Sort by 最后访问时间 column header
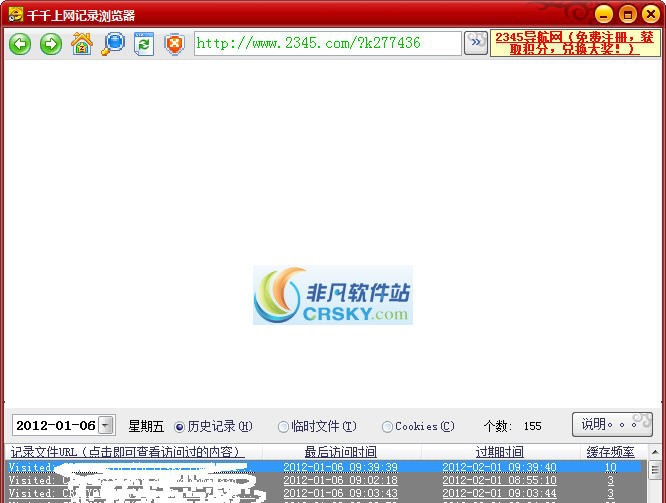 341,452
